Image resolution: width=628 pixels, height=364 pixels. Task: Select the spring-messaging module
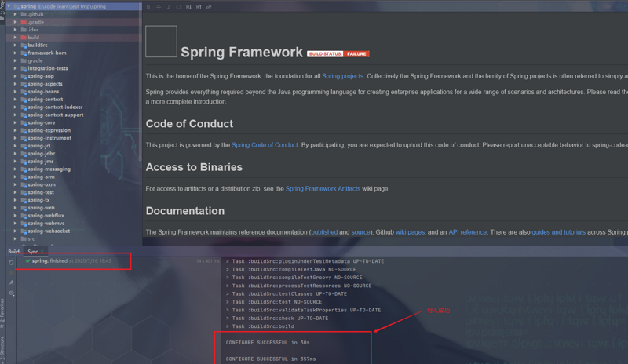tap(49, 169)
